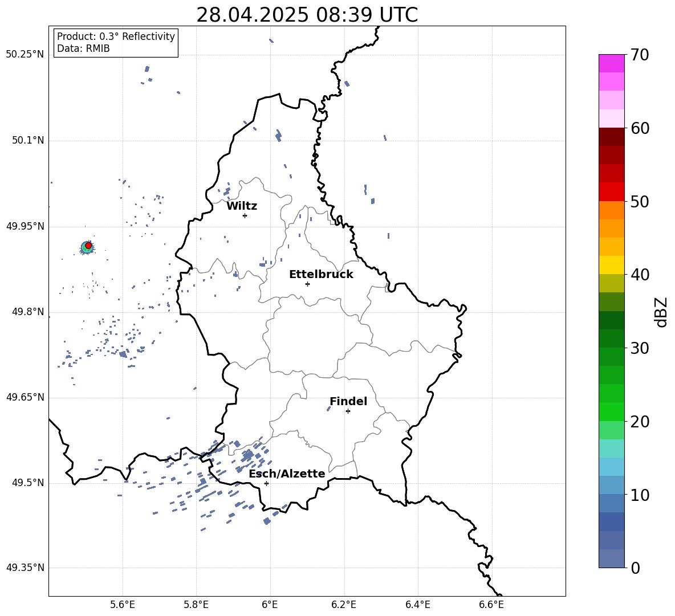Click the Findel city label
This screenshot has height=616, width=675.
[348, 401]
